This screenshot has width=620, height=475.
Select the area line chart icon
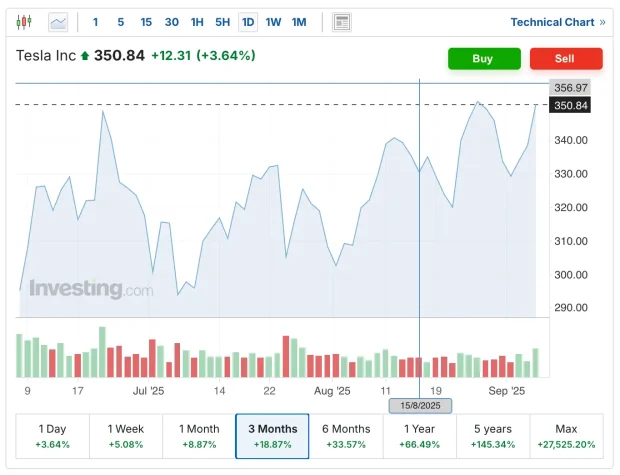click(58, 22)
